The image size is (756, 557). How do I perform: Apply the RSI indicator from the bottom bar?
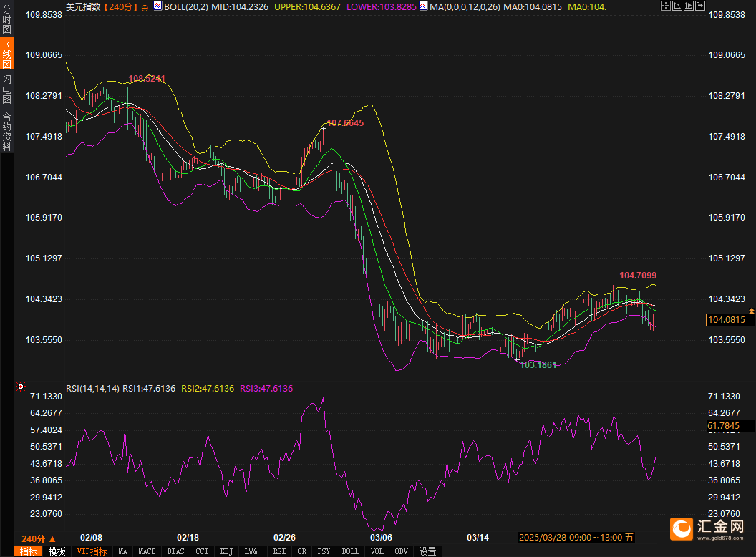click(279, 551)
